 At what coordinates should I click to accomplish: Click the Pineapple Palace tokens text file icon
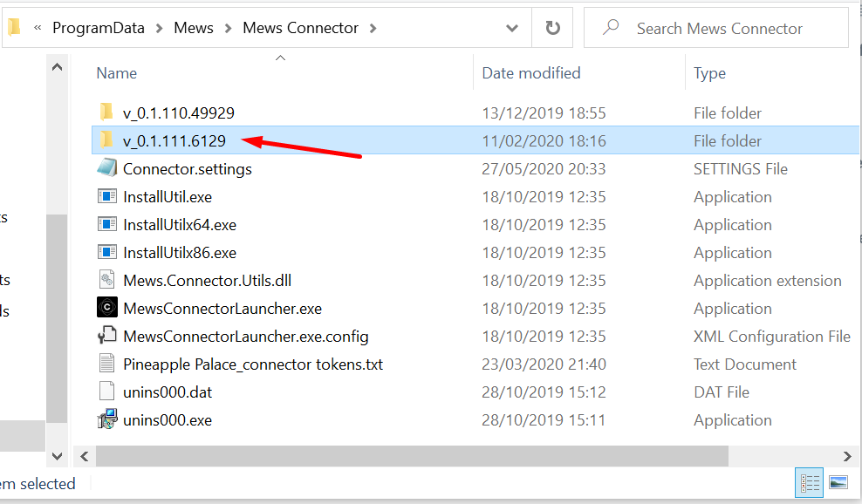pos(106,364)
